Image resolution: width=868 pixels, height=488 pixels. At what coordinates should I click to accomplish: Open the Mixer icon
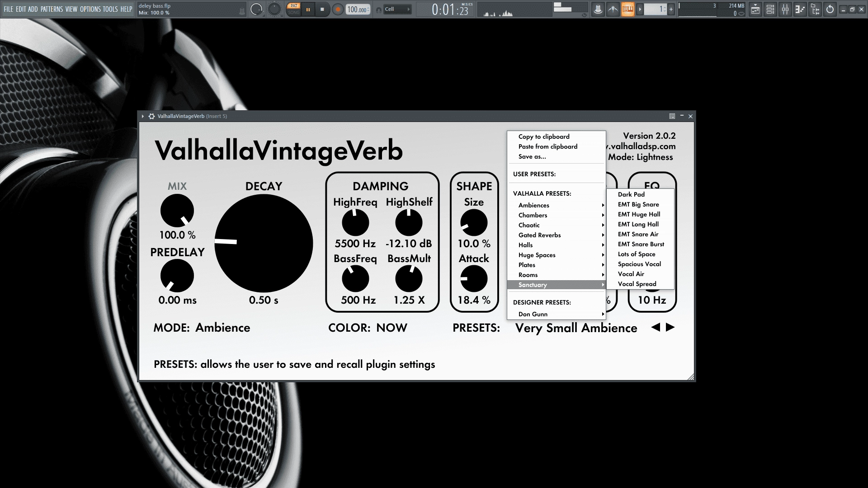[x=785, y=9]
